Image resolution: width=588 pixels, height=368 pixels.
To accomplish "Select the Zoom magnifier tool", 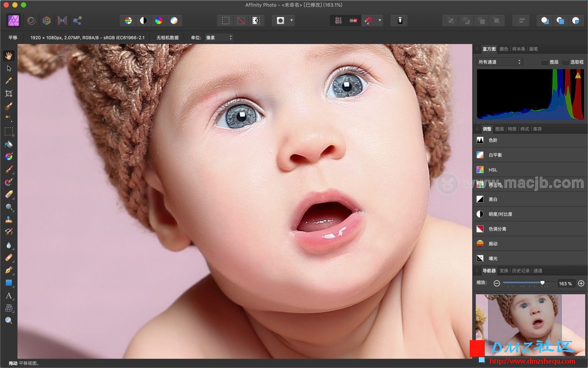I will pyautogui.click(x=9, y=321).
